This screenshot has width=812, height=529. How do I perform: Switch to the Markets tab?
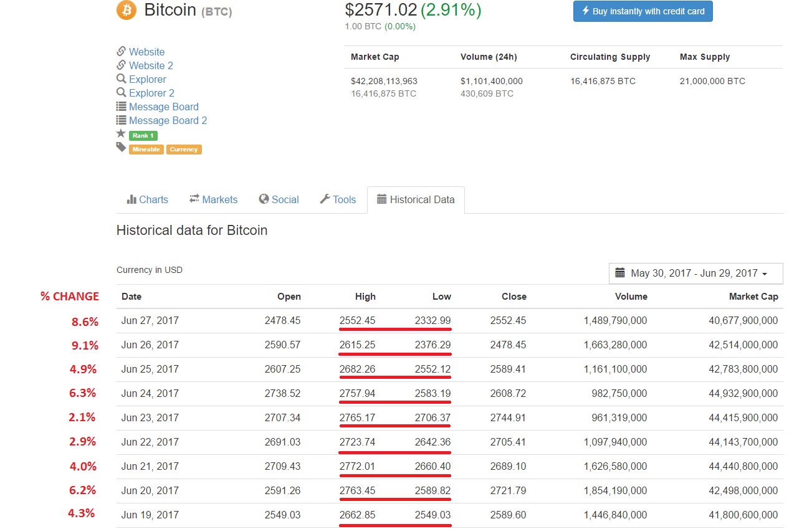[214, 199]
